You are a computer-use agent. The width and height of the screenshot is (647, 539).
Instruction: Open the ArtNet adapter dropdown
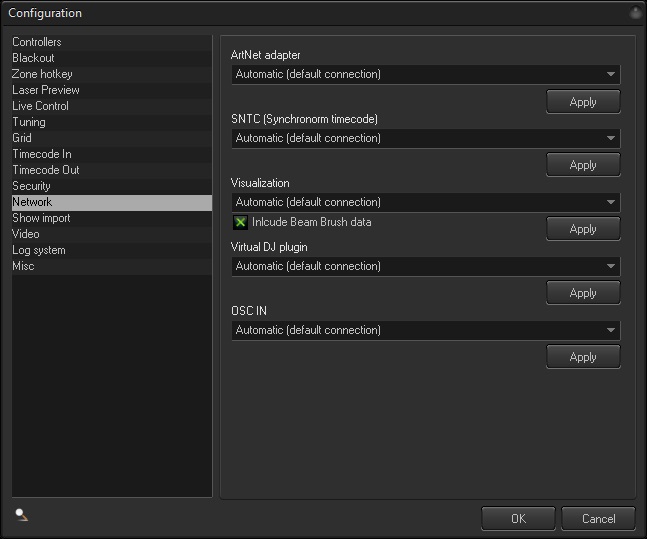coord(425,74)
